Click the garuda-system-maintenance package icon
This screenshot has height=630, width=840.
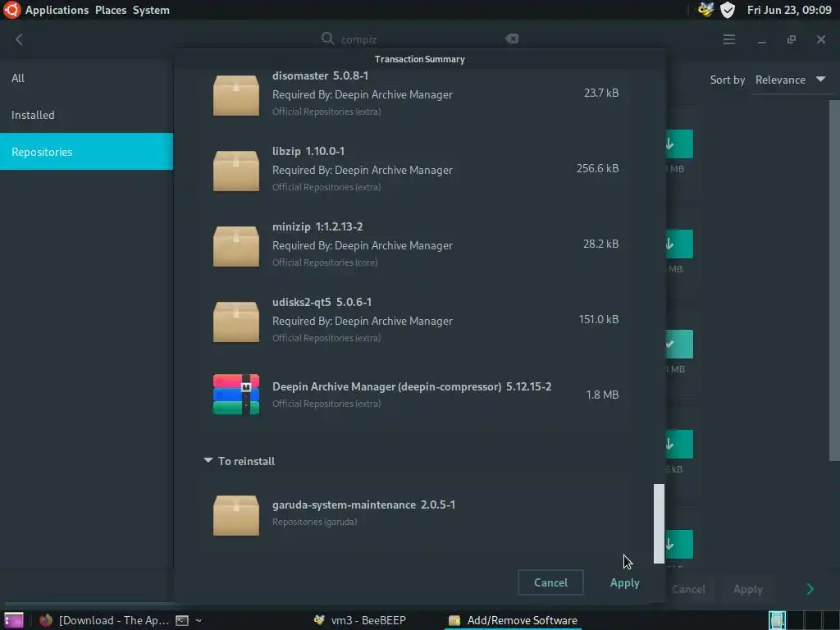(236, 515)
